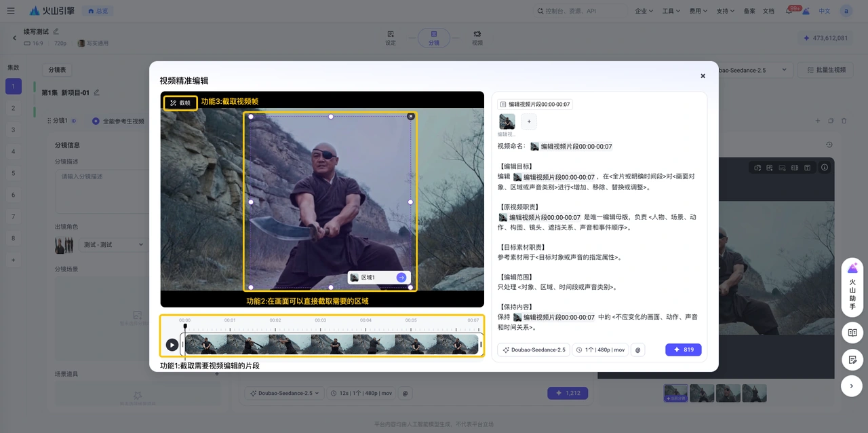Viewport: 868px width, 433px height.
Task: Expand the floating panel arrow
Action: tap(852, 386)
